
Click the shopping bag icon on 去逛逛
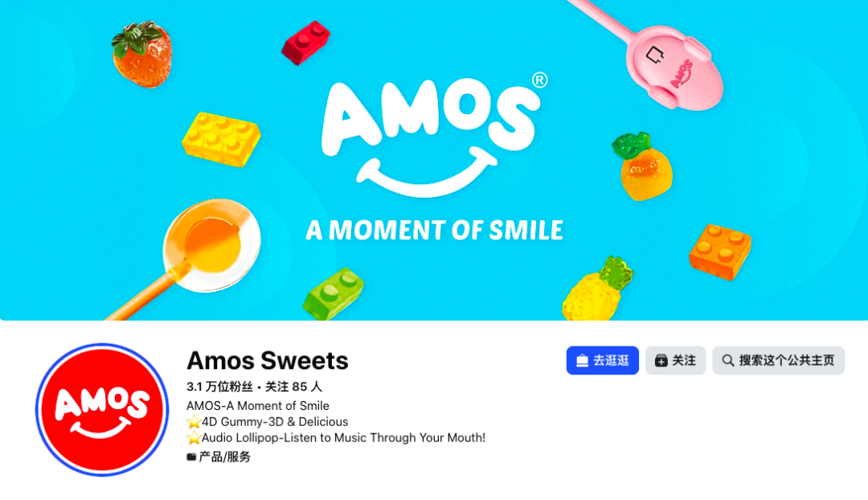coord(582,361)
